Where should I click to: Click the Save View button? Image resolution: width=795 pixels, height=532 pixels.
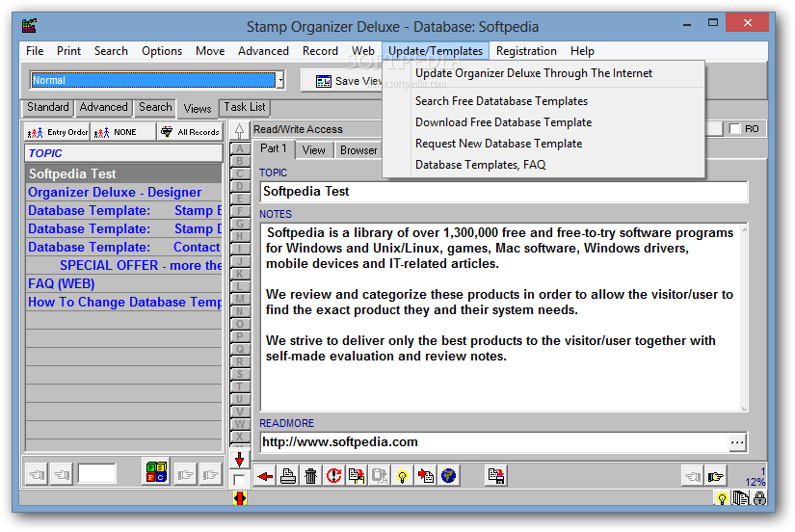tap(342, 81)
